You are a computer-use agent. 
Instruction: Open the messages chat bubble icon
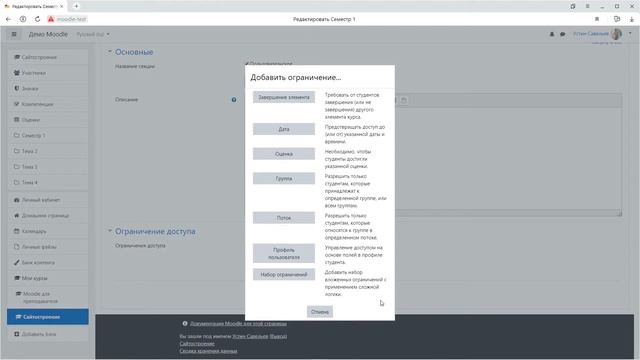[x=562, y=34]
